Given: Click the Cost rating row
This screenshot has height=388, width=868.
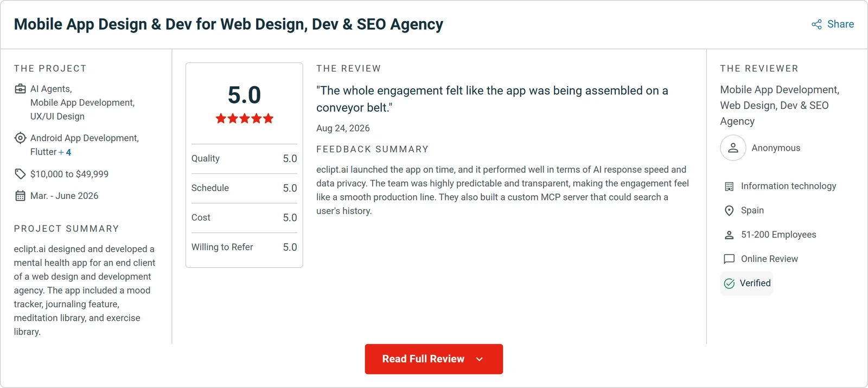Looking at the screenshot, I should 244,218.
